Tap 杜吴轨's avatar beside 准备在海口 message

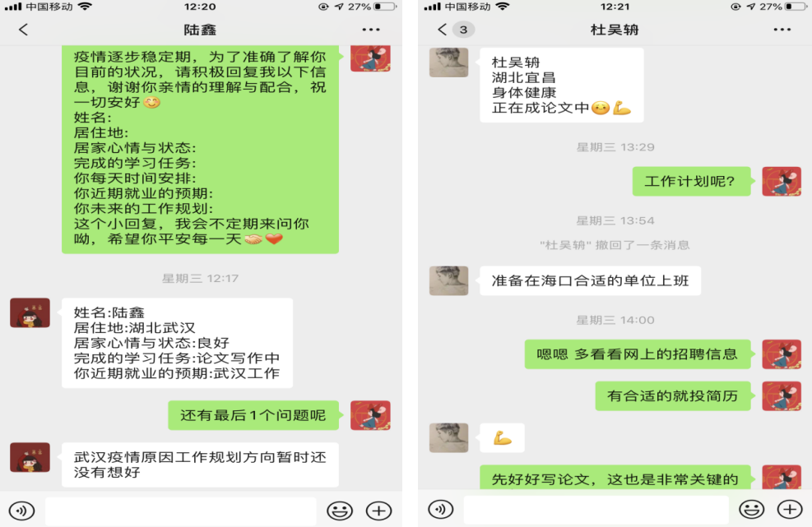[449, 280]
